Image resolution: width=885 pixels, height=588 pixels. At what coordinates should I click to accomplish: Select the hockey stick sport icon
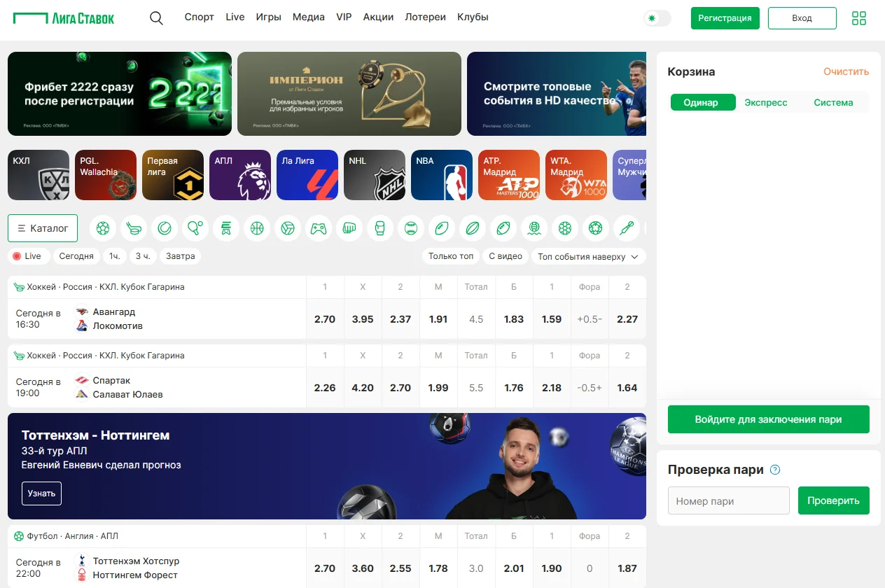pos(134,228)
